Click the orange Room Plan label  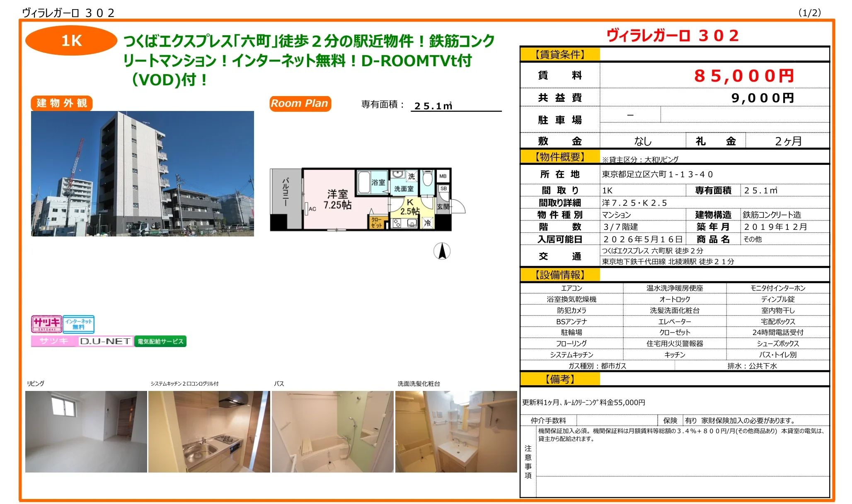pyautogui.click(x=300, y=104)
